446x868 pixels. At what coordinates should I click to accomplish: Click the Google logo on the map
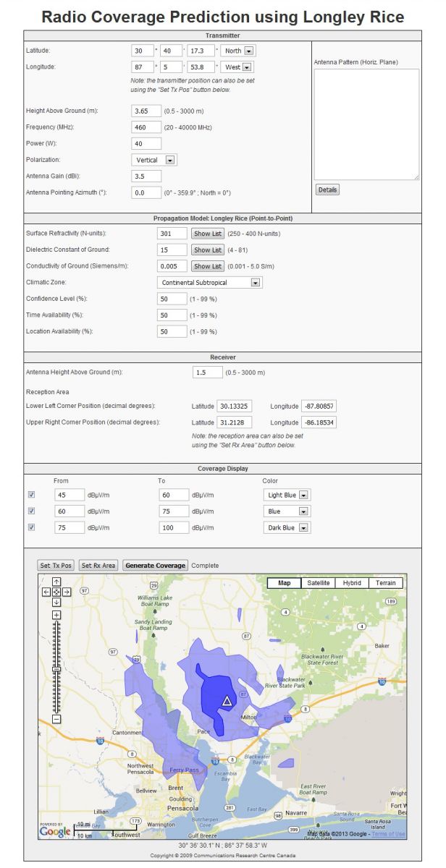pyautogui.click(x=55, y=831)
